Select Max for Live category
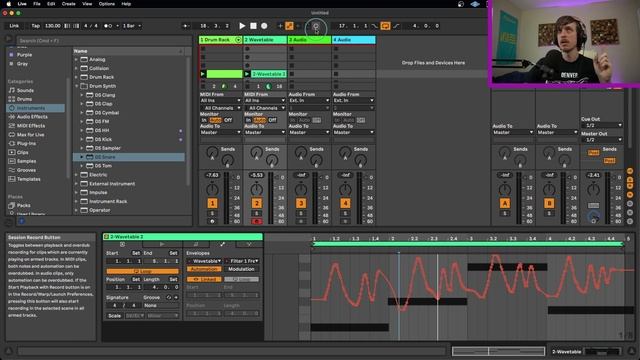 (x=30, y=135)
